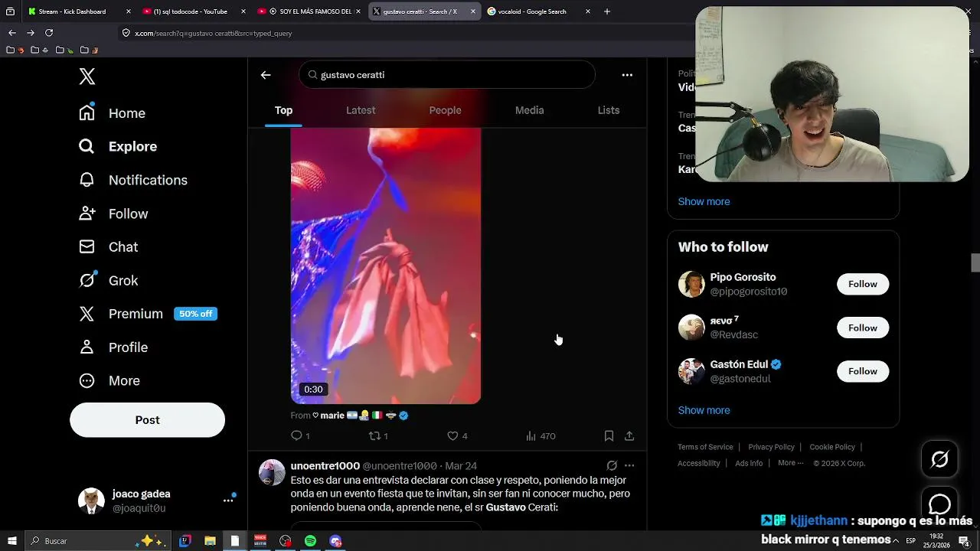The image size is (980, 551).
Task: Open search options three-dot menu
Action: [627, 75]
